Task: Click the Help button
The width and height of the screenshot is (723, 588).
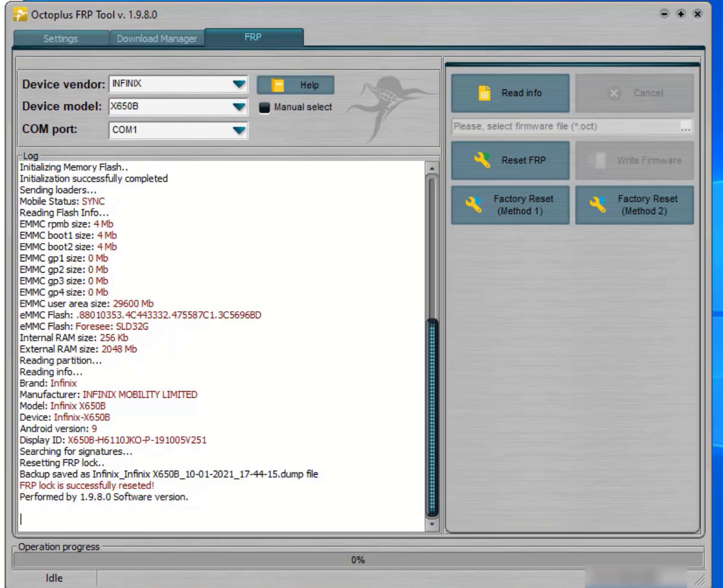Action: pyautogui.click(x=295, y=85)
